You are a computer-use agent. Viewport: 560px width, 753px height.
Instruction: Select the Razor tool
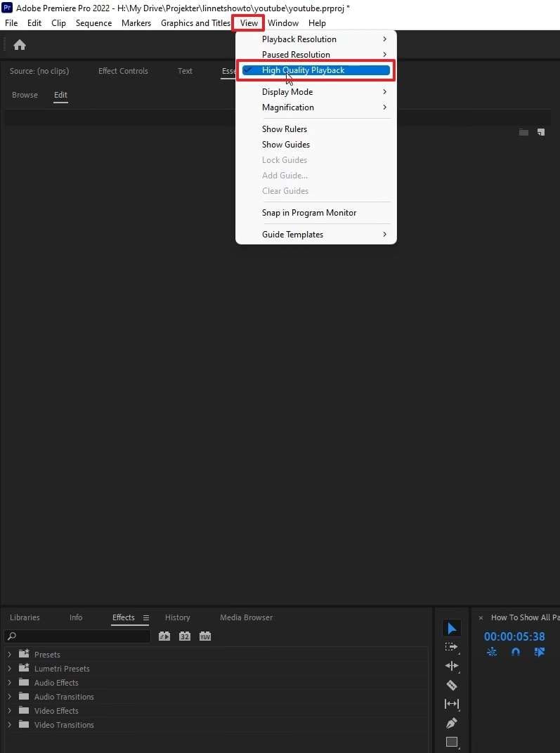click(x=452, y=685)
